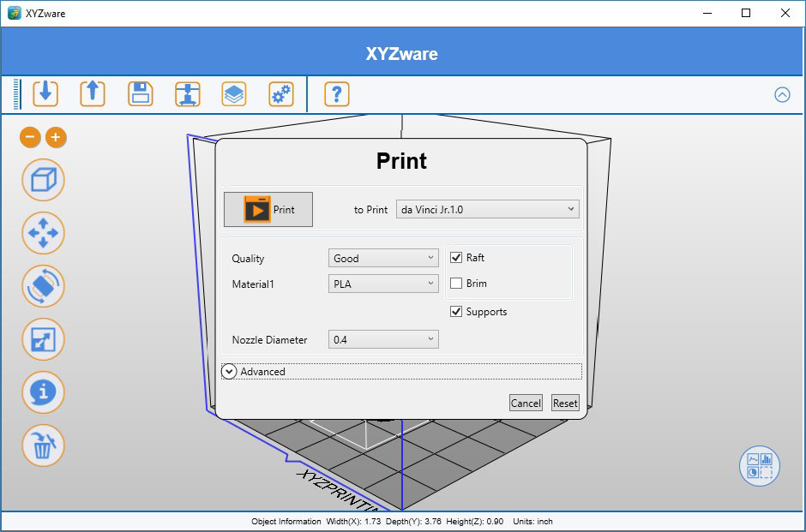This screenshot has height=532, width=806.
Task: Open the Help question mark icon
Action: click(x=337, y=94)
